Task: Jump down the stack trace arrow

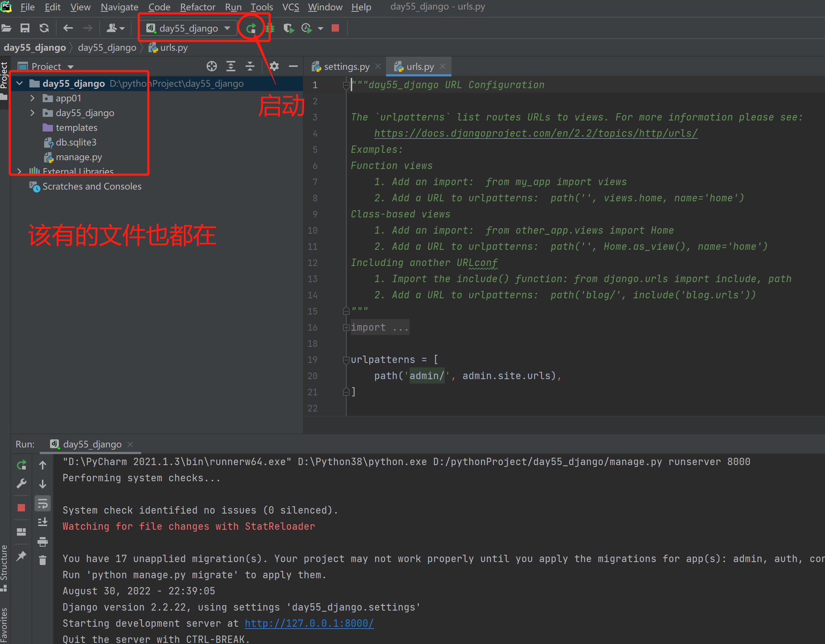Action: (43, 484)
